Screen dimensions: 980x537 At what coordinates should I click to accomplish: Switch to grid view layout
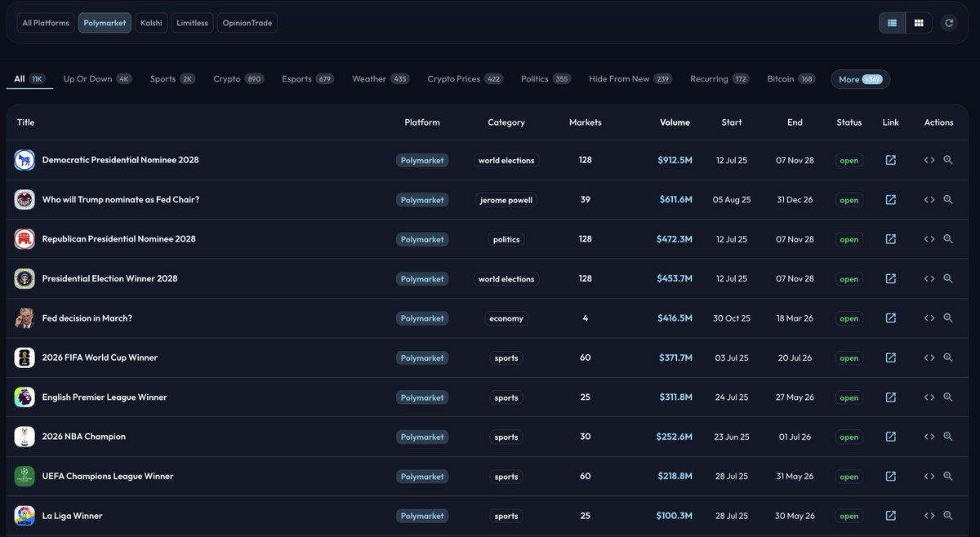(x=919, y=23)
